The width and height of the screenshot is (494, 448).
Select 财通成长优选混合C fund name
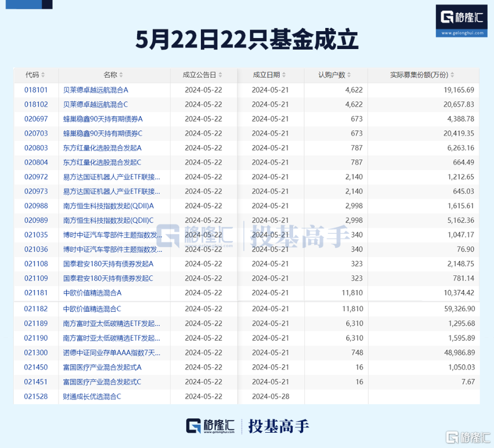coord(92,396)
